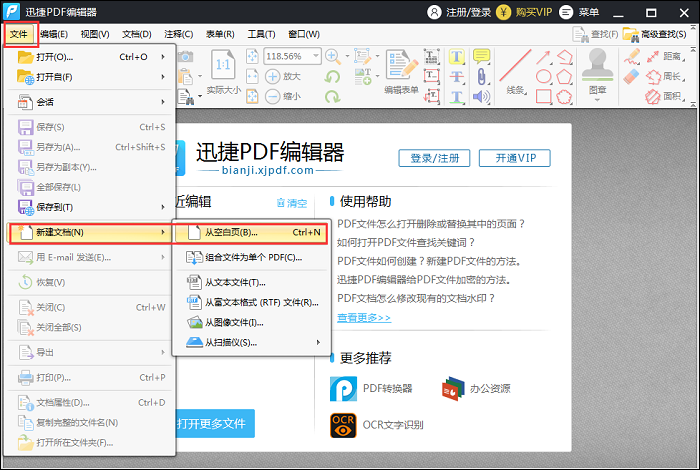The height and width of the screenshot is (470, 700).
Task: Click 打开所在文件夹(F)... entry
Action: coord(91,443)
